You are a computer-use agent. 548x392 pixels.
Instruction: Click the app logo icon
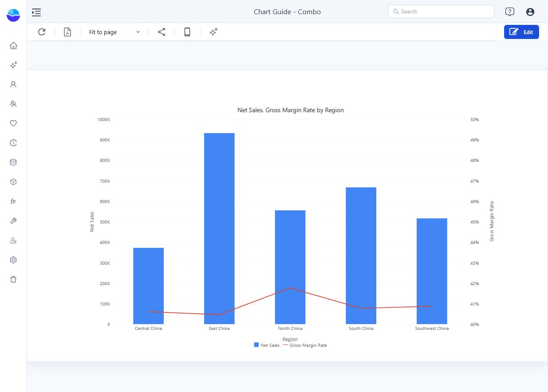tap(13, 15)
